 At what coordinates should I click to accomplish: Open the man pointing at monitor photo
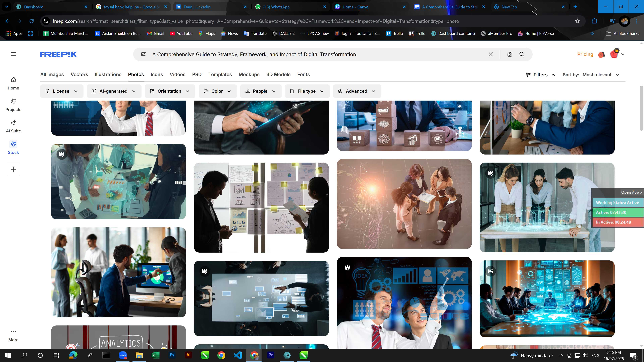(119, 272)
